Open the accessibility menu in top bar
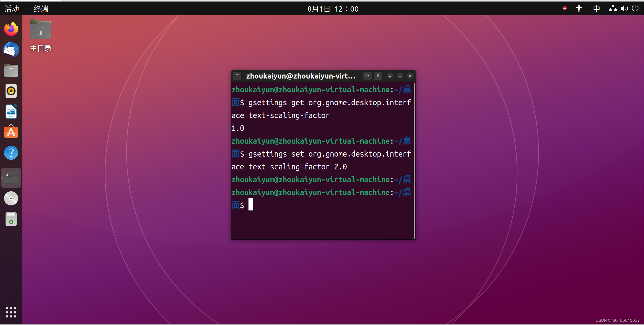The image size is (644, 325). 579,9
